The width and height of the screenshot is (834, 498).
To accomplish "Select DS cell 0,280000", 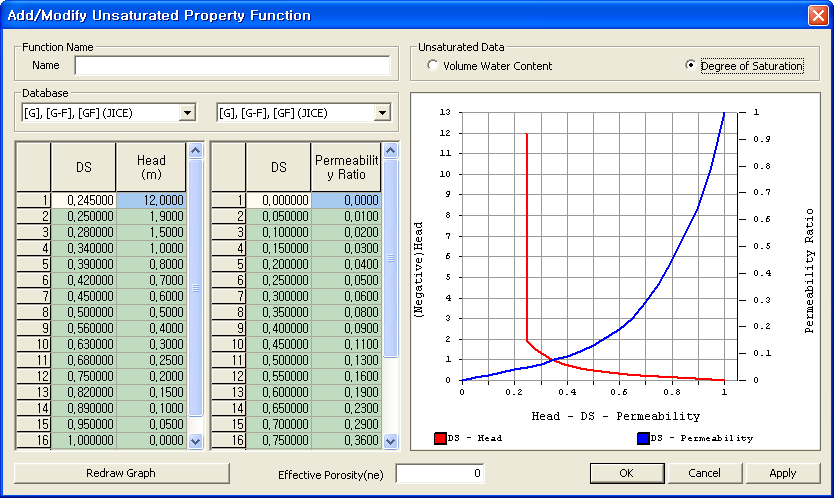I will point(84,232).
